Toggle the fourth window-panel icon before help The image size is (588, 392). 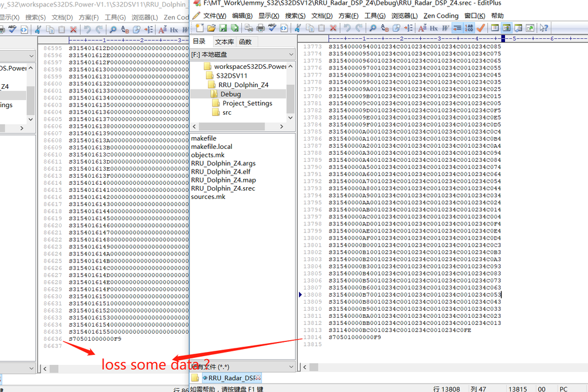coord(530,28)
